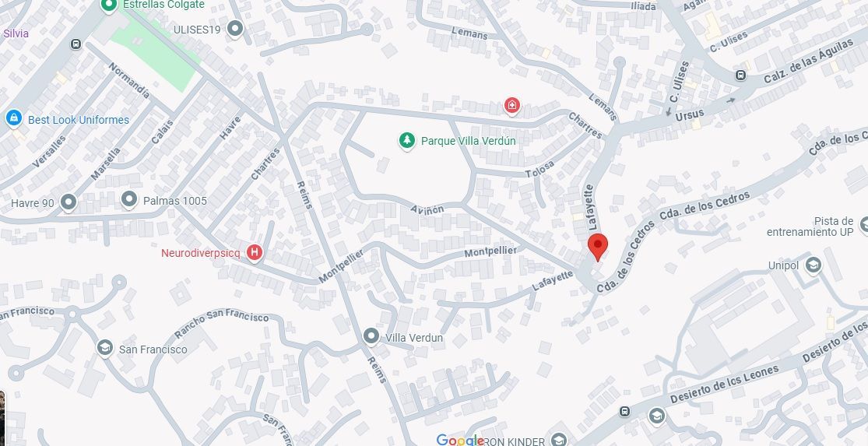Select the Best Look Uniformes label
This screenshot has width=868, height=446.
click(79, 120)
